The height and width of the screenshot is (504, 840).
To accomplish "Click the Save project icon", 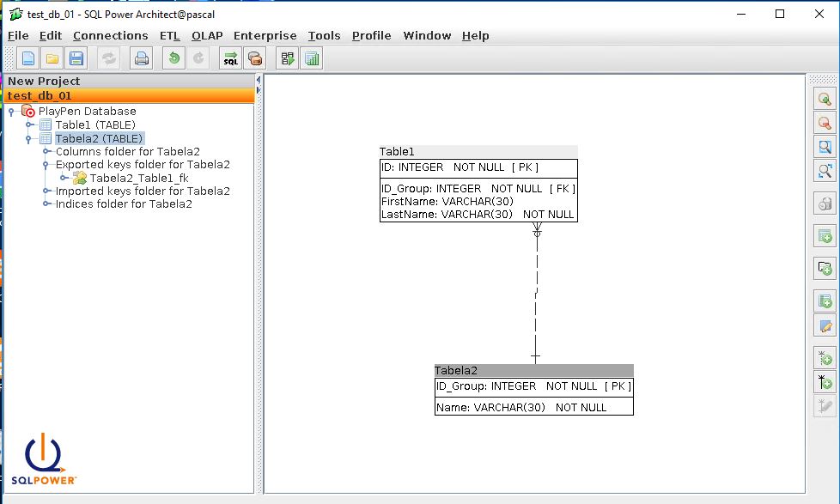I will pos(76,58).
